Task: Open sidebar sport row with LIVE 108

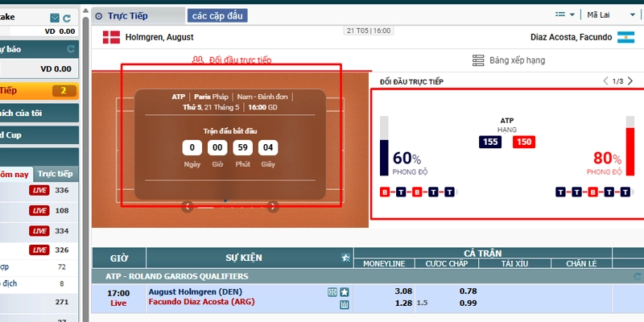Action: (x=39, y=211)
